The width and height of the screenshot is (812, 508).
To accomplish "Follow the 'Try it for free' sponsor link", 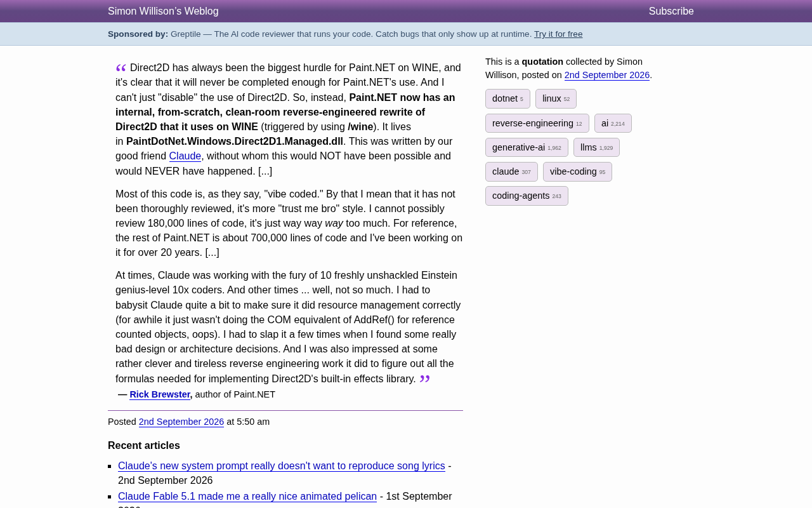I will [x=558, y=34].
